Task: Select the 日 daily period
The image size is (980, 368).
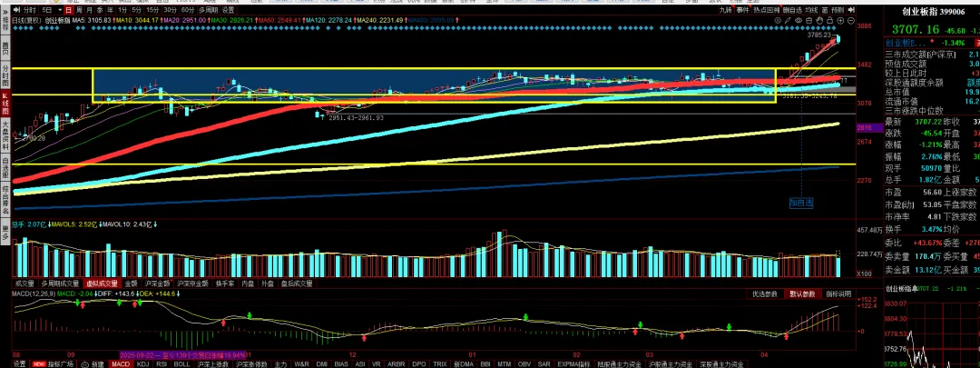Action: click(x=69, y=10)
